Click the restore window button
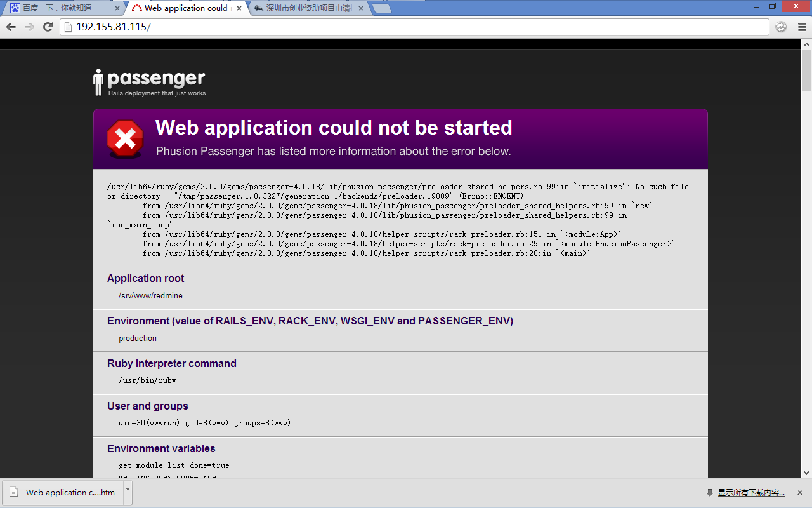The image size is (812, 508). click(773, 6)
